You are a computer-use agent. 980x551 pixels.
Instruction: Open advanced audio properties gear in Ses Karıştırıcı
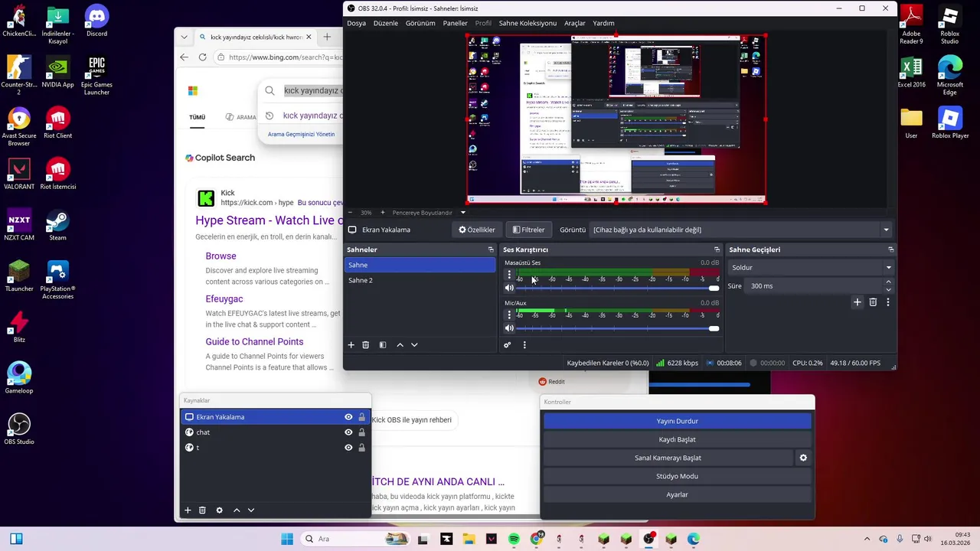point(507,345)
